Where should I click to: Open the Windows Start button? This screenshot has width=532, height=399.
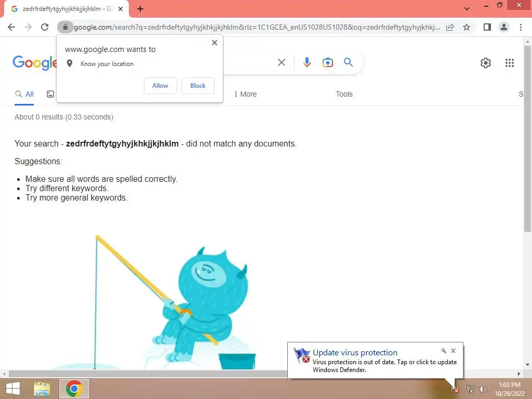(13, 389)
